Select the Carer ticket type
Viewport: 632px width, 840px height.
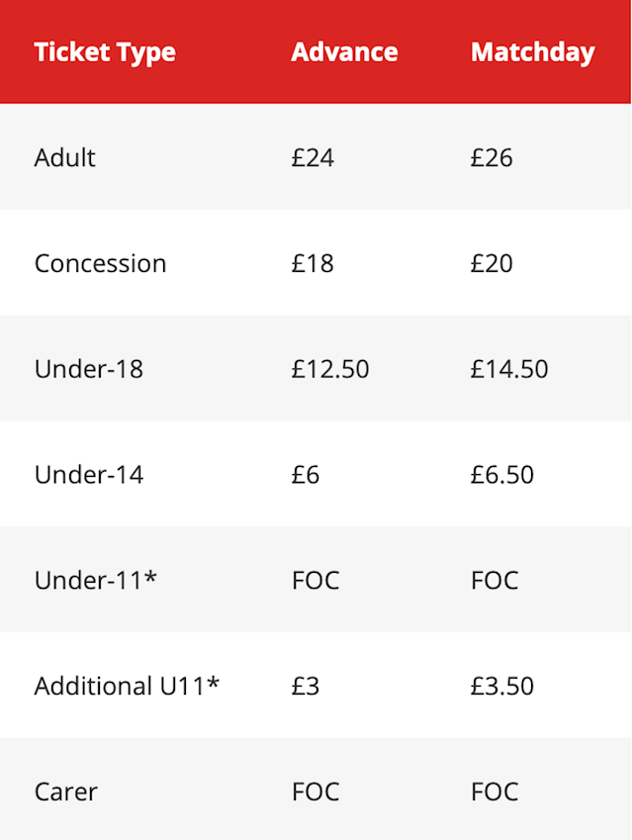coord(66,792)
